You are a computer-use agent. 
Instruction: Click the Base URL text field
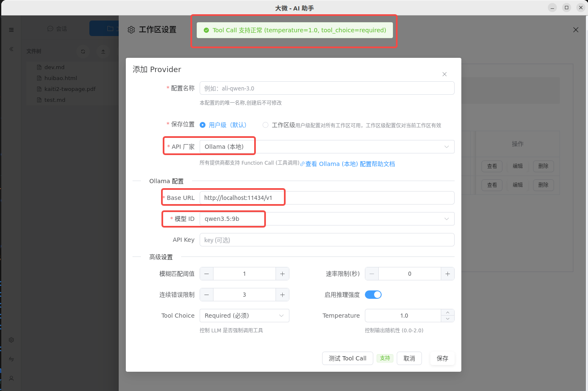coord(327,198)
